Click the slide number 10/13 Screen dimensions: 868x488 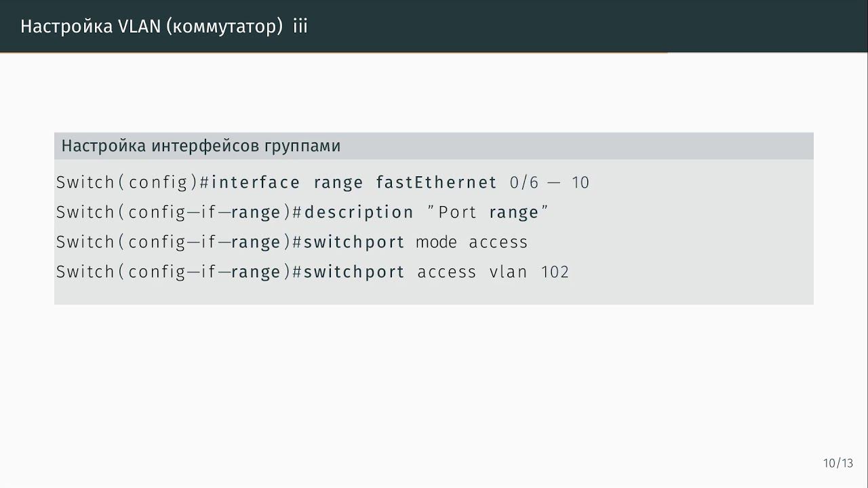(838, 464)
